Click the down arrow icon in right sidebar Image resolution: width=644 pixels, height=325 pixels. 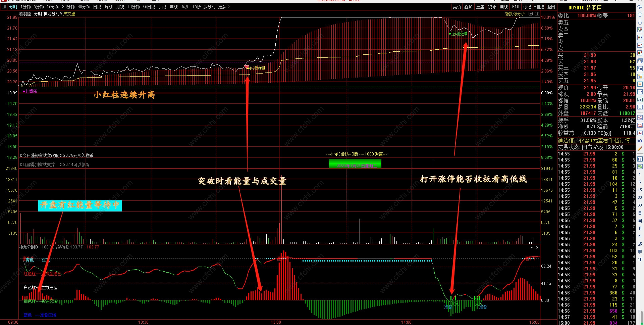point(640,22)
